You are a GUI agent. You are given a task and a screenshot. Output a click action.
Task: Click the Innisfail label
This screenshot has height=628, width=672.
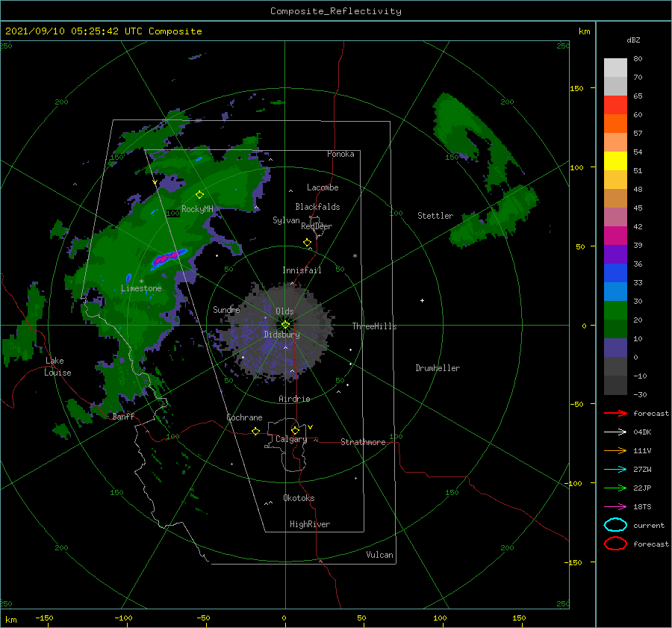pos(302,270)
